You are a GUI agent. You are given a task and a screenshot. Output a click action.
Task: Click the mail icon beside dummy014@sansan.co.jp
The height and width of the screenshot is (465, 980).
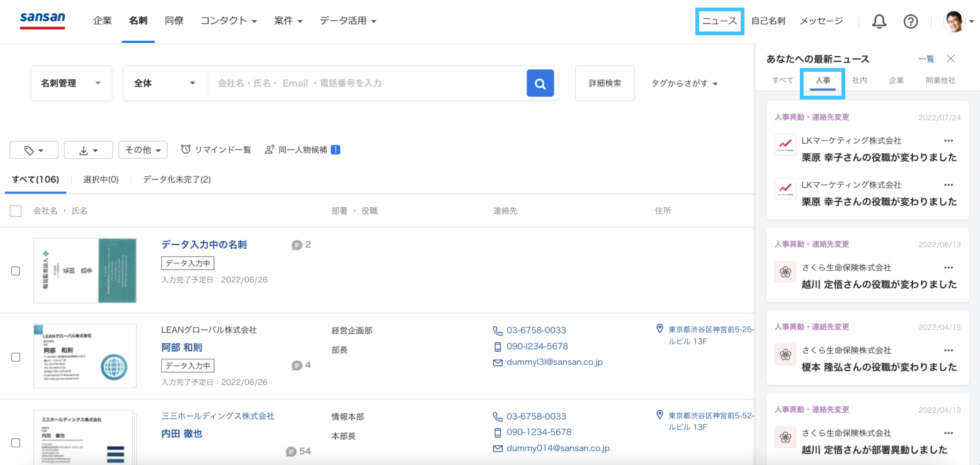tap(498, 449)
